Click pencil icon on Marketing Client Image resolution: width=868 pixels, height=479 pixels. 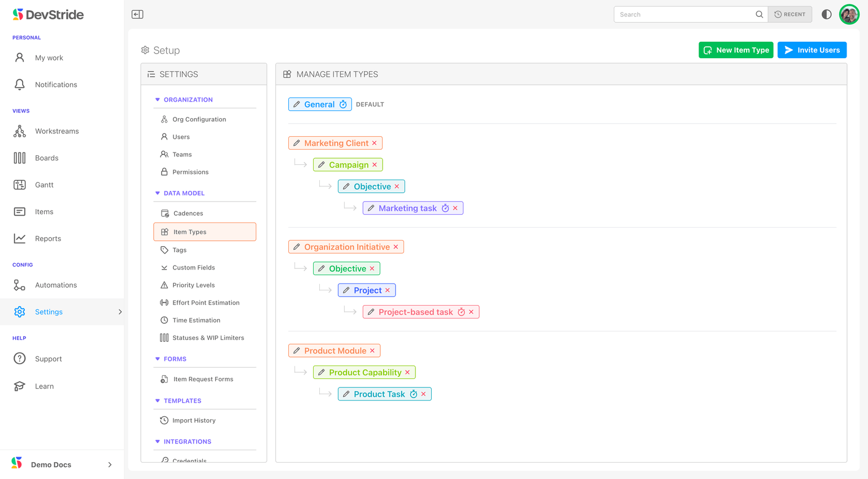297,143
